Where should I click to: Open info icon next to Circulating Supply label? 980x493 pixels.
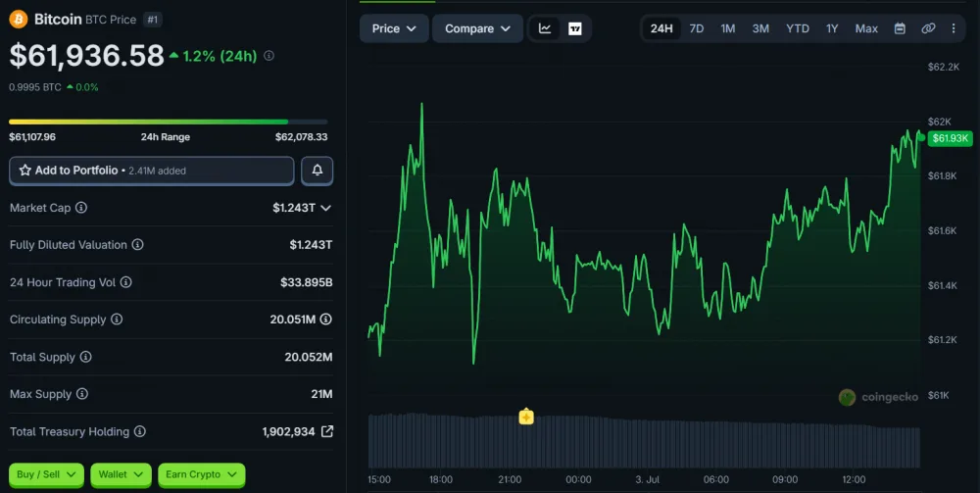[117, 320]
